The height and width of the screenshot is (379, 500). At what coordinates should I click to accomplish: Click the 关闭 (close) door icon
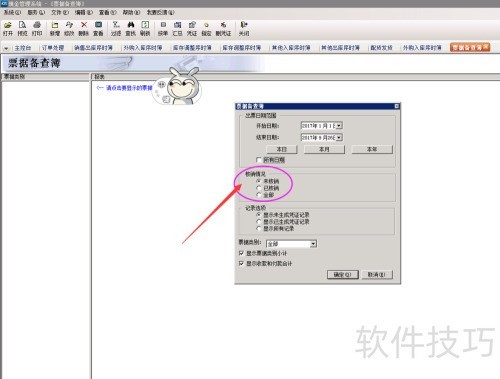coord(244,25)
